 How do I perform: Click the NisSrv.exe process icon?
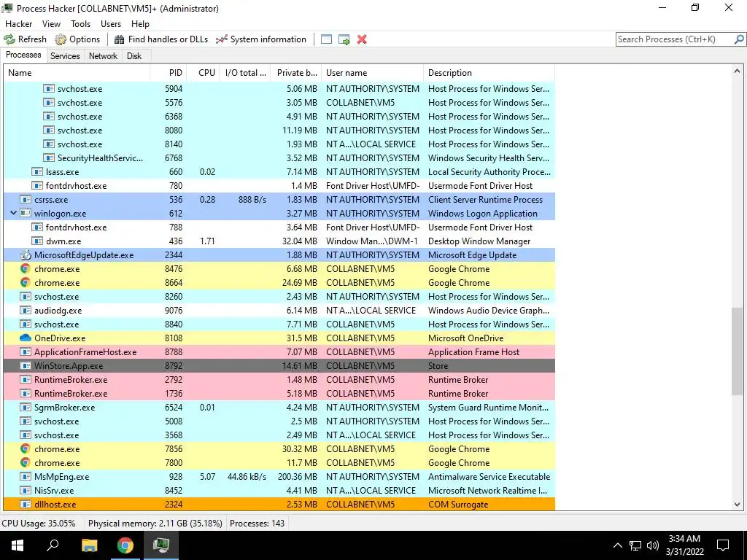click(26, 491)
